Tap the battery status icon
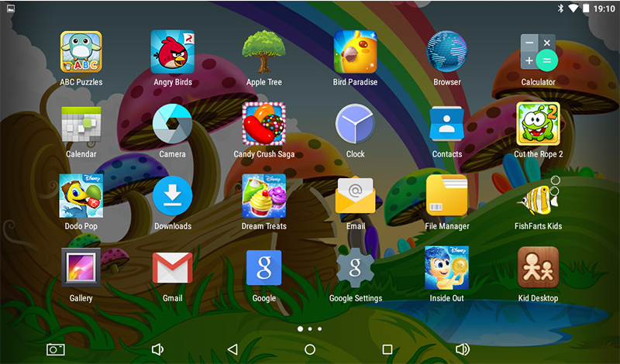 pos(586,9)
